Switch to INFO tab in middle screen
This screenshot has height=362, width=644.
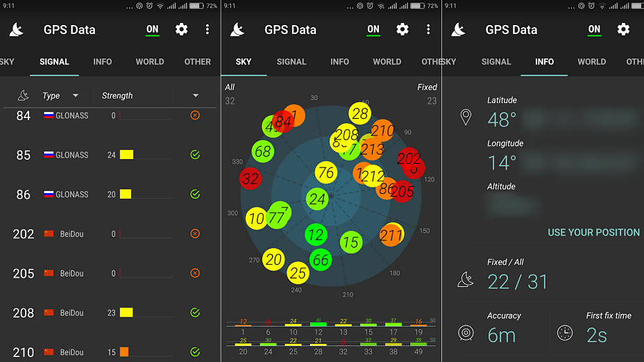(x=339, y=62)
